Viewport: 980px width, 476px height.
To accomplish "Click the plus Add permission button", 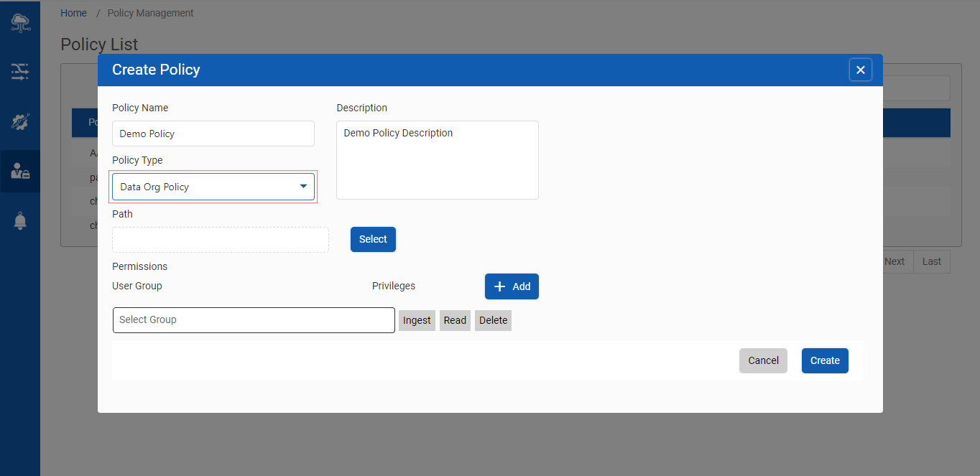I will [512, 286].
